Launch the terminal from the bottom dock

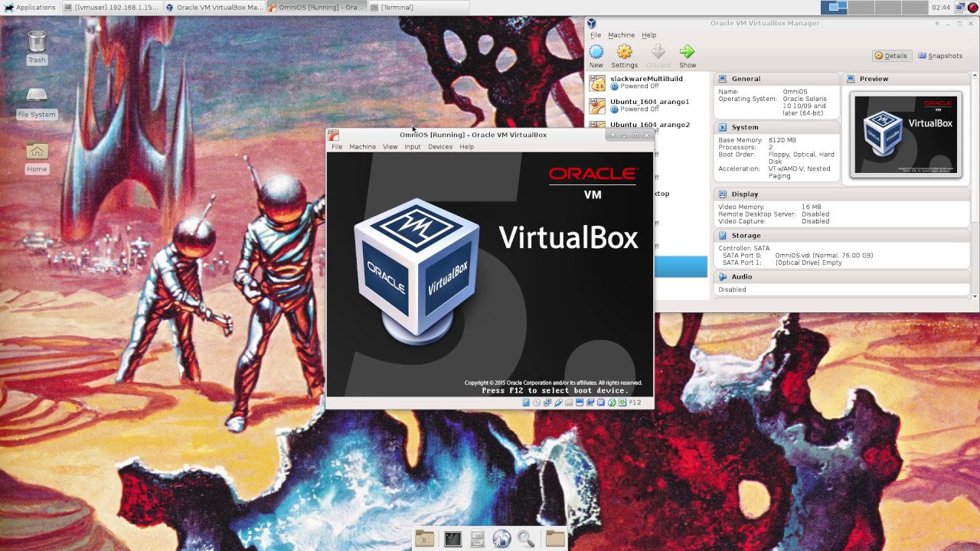pos(452,539)
